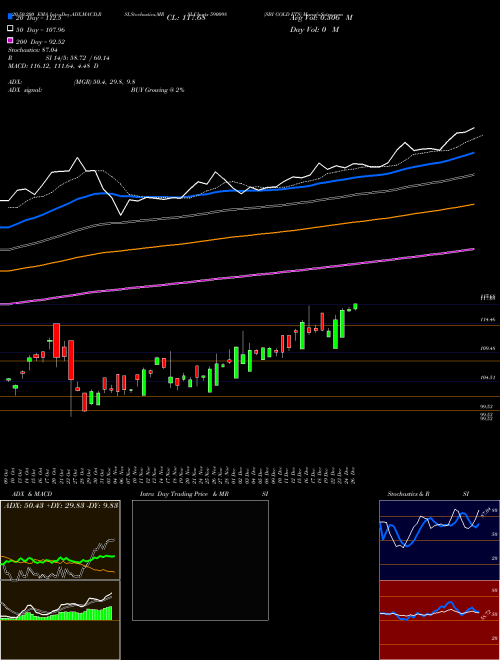Click the '(MGR) 50.4, 29.8, 9.8' ADX values
The width and height of the screenshot is (500, 660).
tap(104, 82)
